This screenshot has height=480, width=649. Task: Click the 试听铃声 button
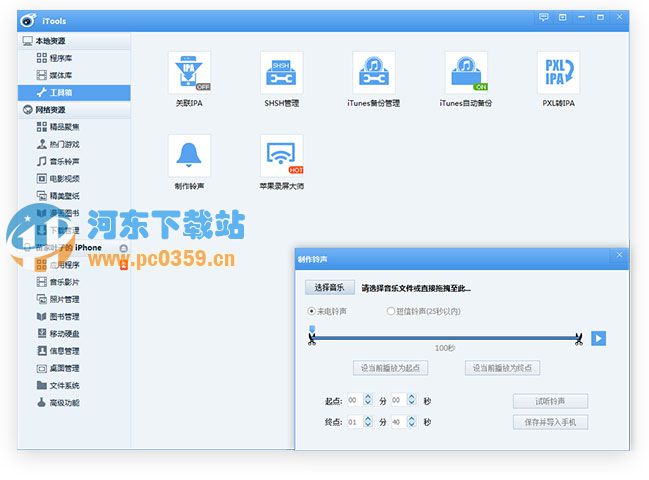pyautogui.click(x=550, y=401)
